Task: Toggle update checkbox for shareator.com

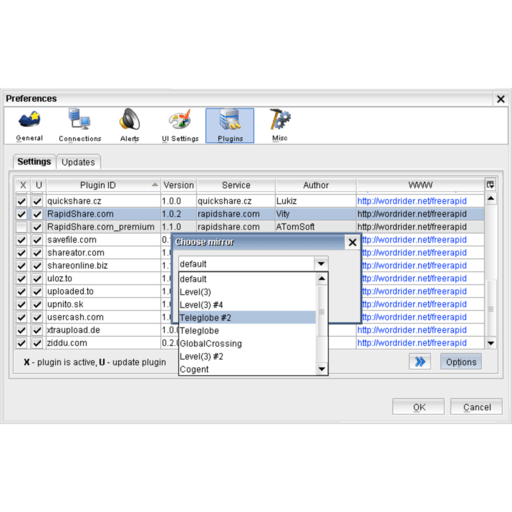Action: (37, 253)
